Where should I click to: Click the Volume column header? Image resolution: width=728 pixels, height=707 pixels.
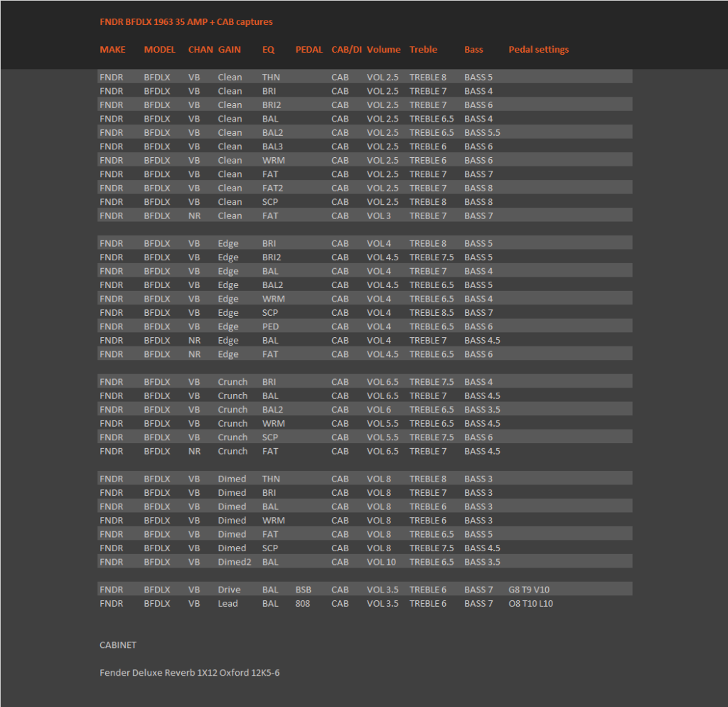(383, 50)
